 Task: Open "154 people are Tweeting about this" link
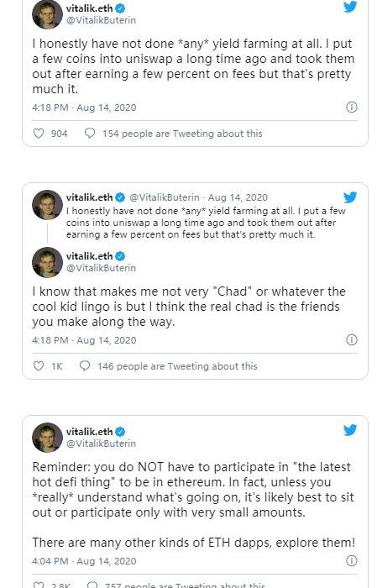pos(182,134)
